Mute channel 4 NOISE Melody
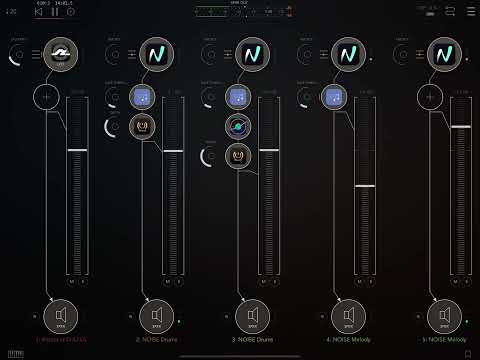Viewport: 480px width, 360px height. click(360, 282)
